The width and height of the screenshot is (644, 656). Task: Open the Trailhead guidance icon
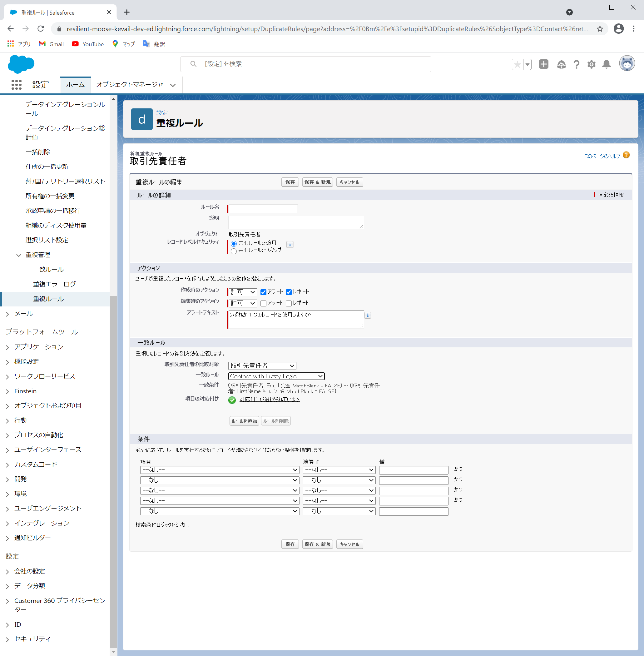(561, 64)
